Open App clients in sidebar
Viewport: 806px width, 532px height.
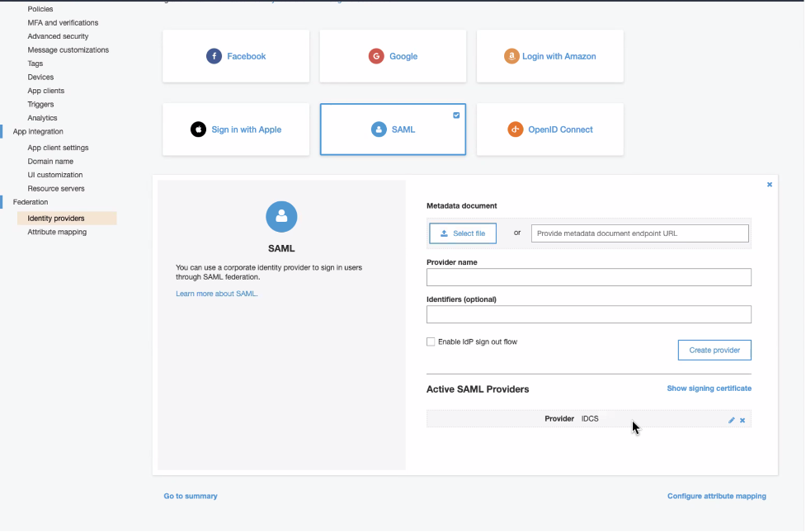(46, 91)
